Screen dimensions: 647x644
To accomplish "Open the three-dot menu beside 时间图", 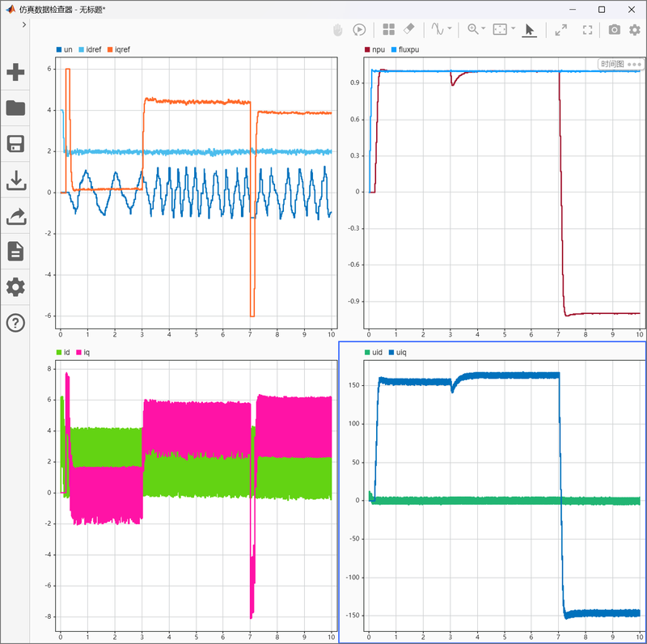I will pyautogui.click(x=634, y=65).
